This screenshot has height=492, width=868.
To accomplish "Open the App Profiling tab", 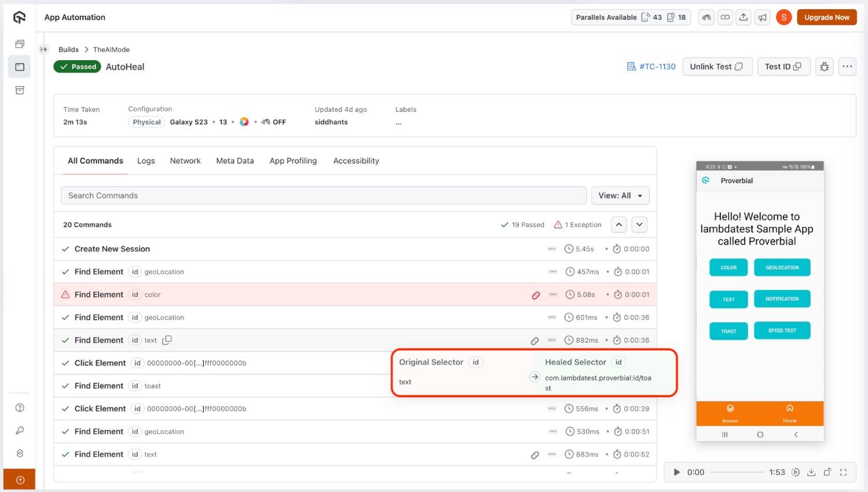I will click(293, 161).
